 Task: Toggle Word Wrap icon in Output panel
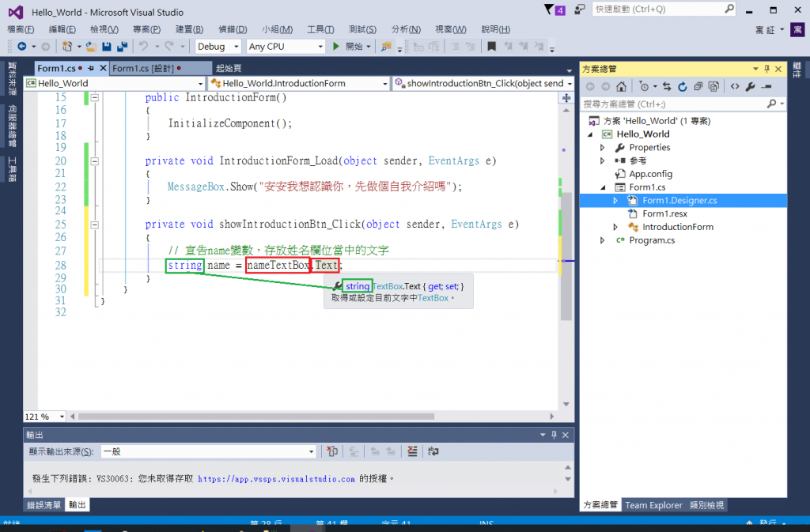click(x=433, y=451)
